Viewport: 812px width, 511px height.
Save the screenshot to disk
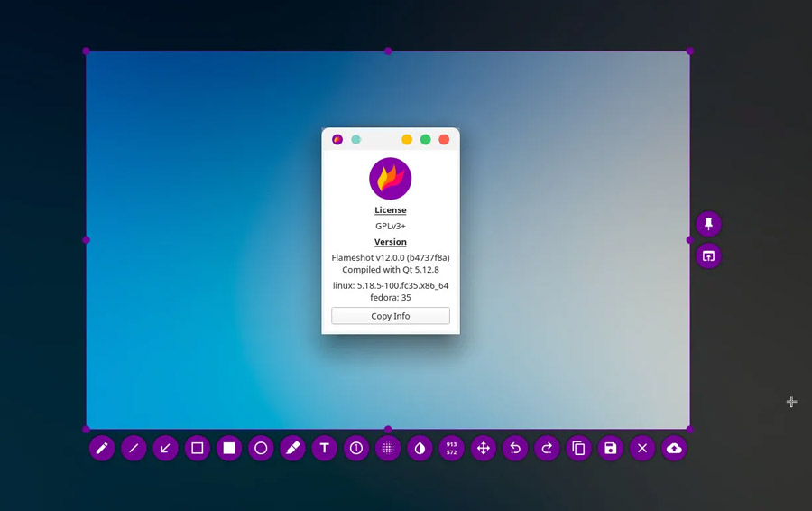[x=610, y=448]
